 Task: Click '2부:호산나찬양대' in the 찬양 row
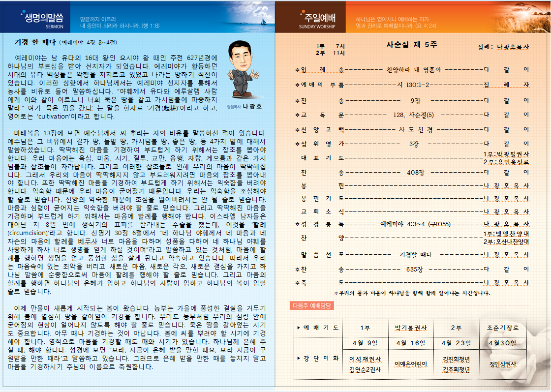click(506, 241)
